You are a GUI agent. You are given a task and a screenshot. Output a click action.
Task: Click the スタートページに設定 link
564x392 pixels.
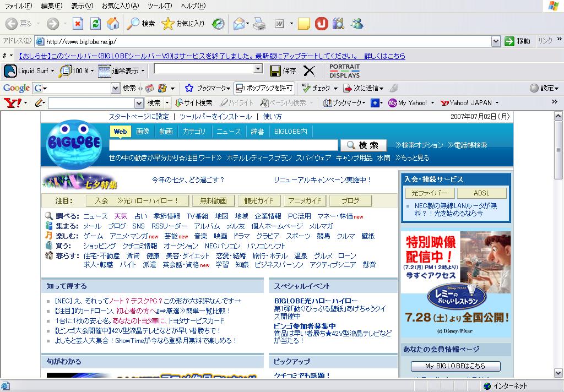pyautogui.click(x=138, y=117)
